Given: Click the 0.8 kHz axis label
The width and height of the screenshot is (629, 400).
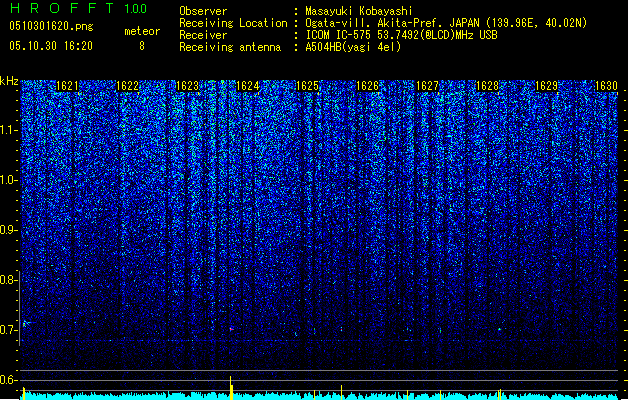Looking at the screenshot, I should coord(9,280).
